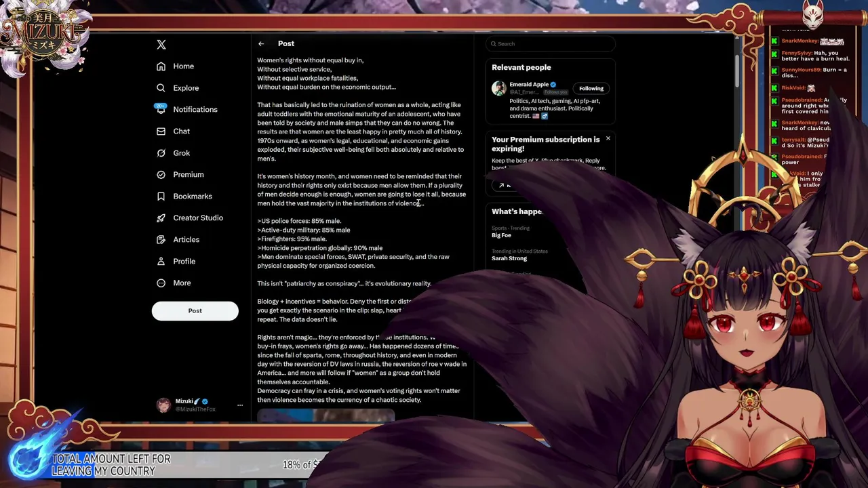This screenshot has height=488, width=868.
Task: Open the Explore magnifier icon
Action: (x=161, y=88)
